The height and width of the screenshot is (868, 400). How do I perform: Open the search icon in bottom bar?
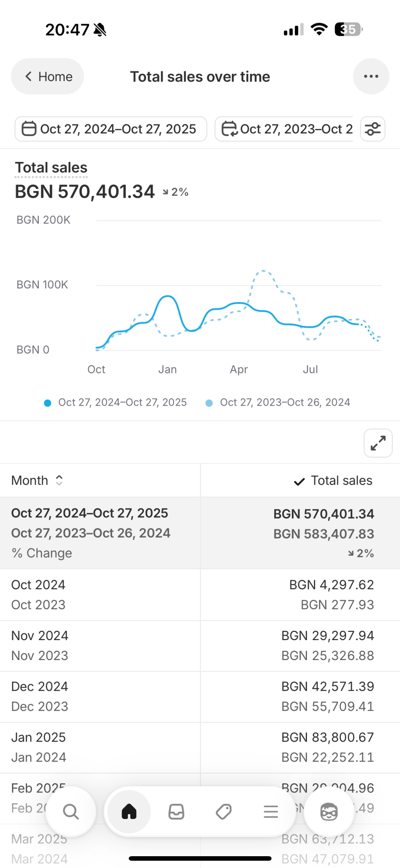click(71, 811)
